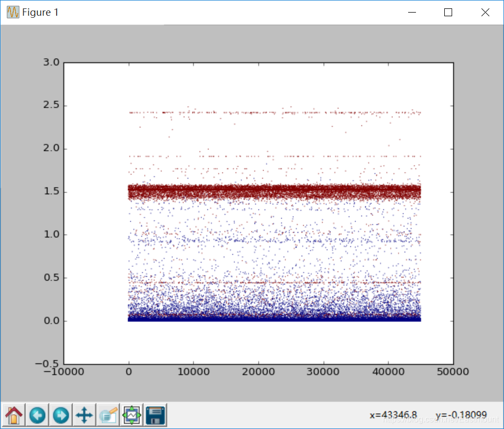
Task: Click the red dotted line near 2.4
Action: tap(275, 113)
